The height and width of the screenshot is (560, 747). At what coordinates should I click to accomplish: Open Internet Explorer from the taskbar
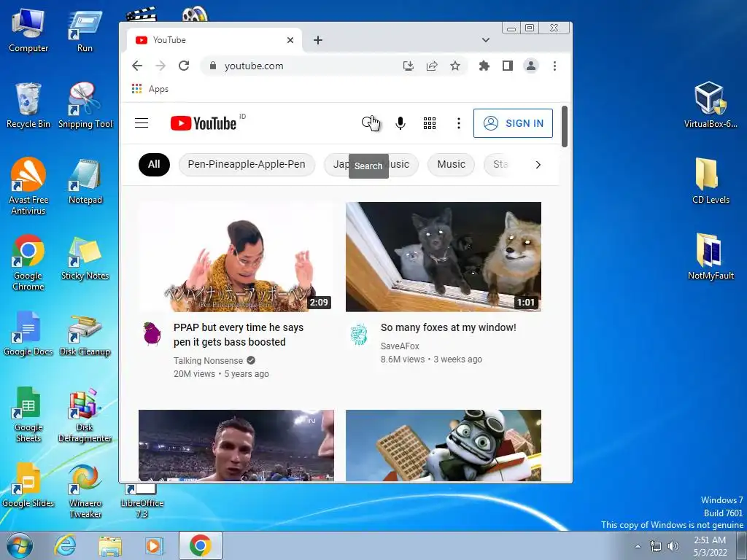click(65, 545)
